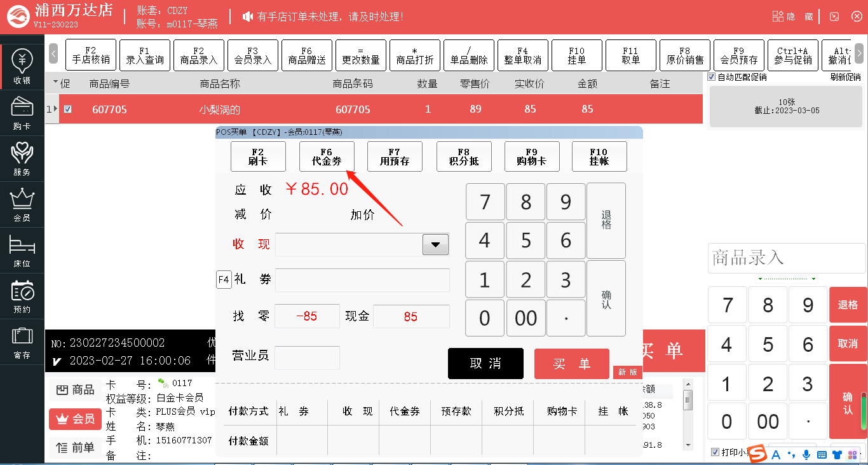
Task: Click the Sogou S input method logo
Action: (756, 454)
